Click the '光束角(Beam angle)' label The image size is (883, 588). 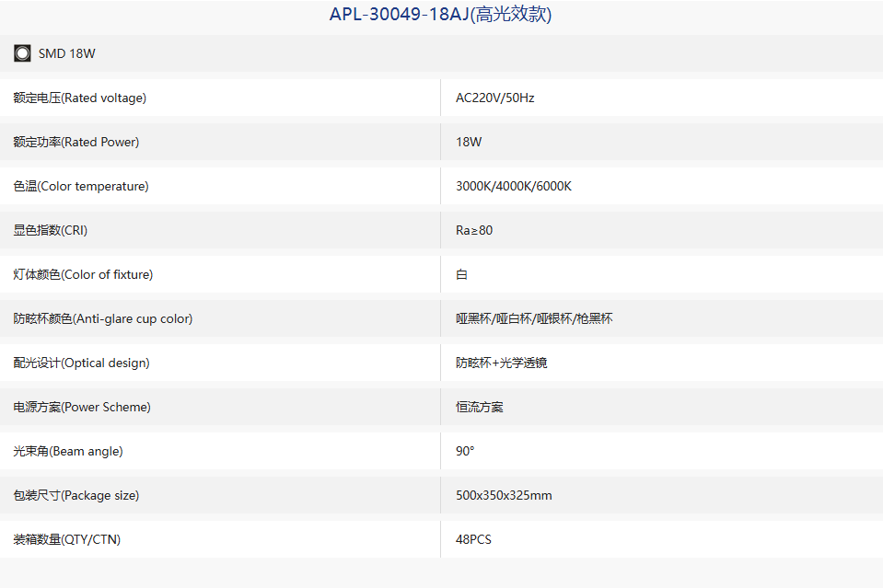(68, 451)
